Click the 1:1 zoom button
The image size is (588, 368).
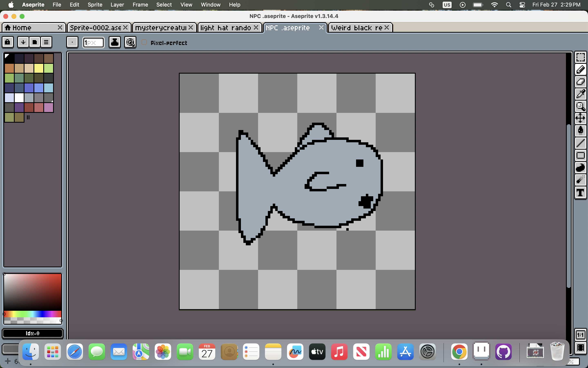click(580, 335)
